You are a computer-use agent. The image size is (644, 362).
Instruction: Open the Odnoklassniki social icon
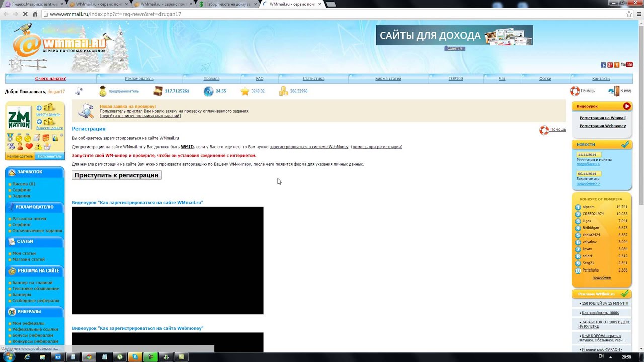(x=617, y=65)
